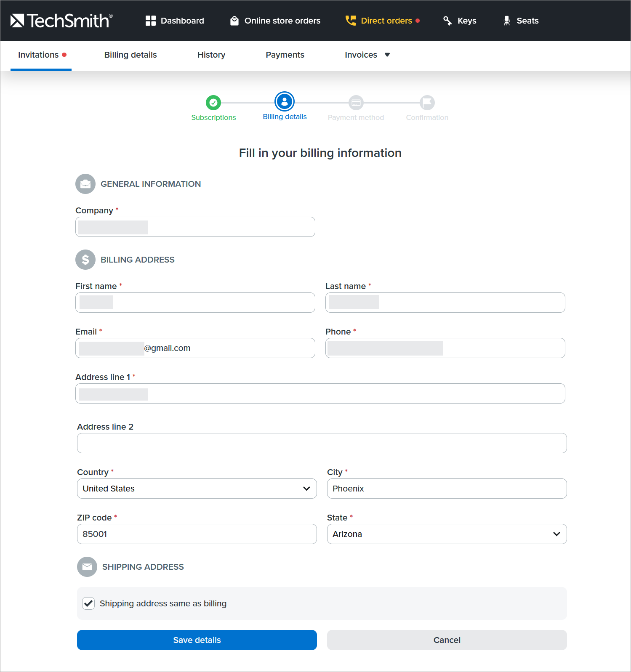
Task: Open the State dropdown
Action: point(447,534)
